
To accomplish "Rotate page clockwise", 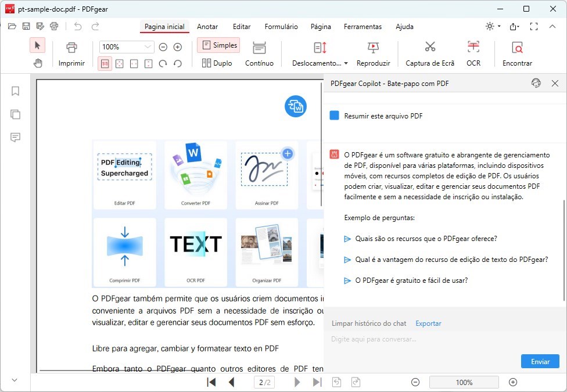I will [x=163, y=64].
